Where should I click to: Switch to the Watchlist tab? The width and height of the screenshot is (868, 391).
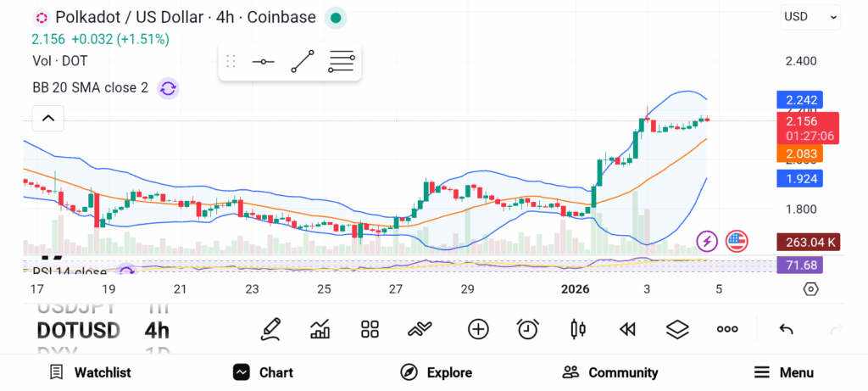coord(90,372)
